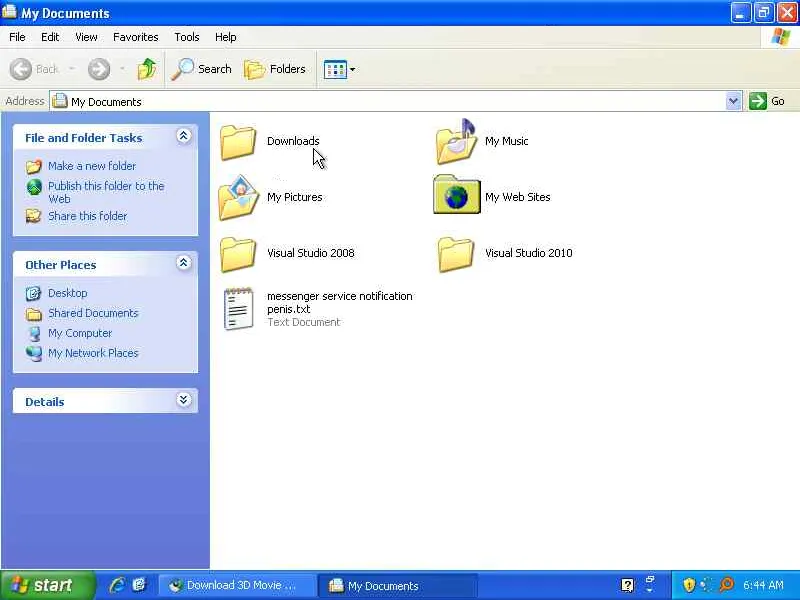Viewport: 800px width, 600px height.
Task: Click My Documents taskbar button
Action: coord(398,585)
